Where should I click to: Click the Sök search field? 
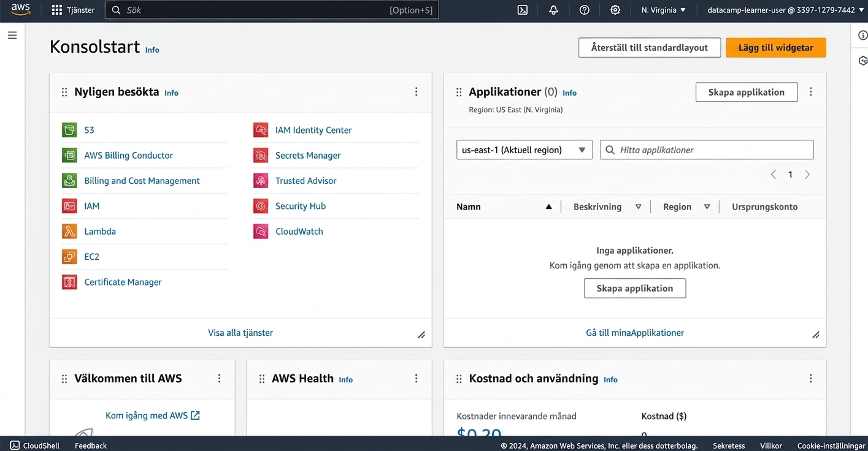pos(272,10)
